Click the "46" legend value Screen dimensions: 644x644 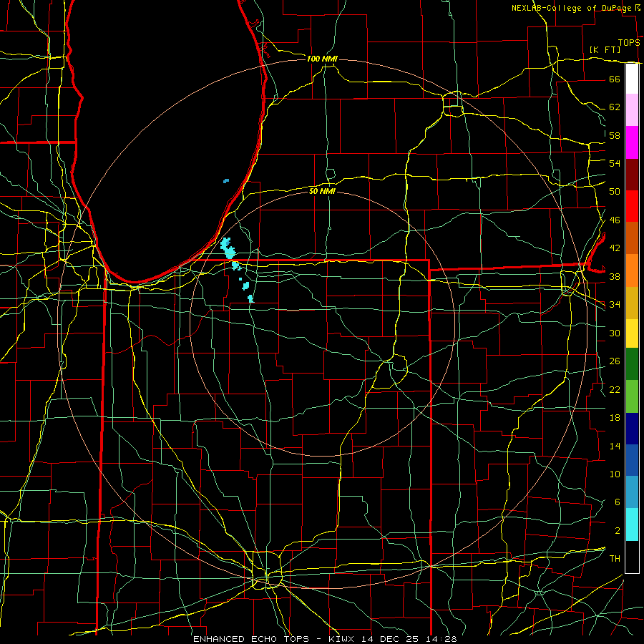tap(615, 220)
